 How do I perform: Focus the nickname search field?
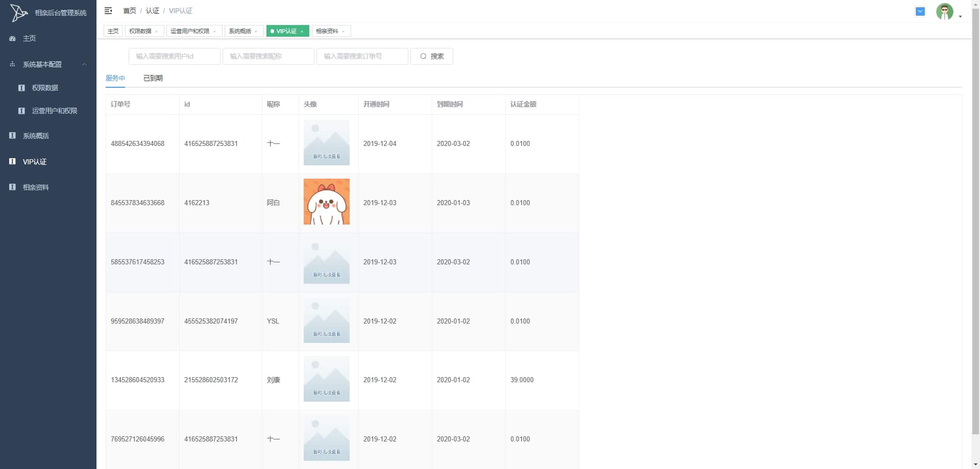[268, 56]
